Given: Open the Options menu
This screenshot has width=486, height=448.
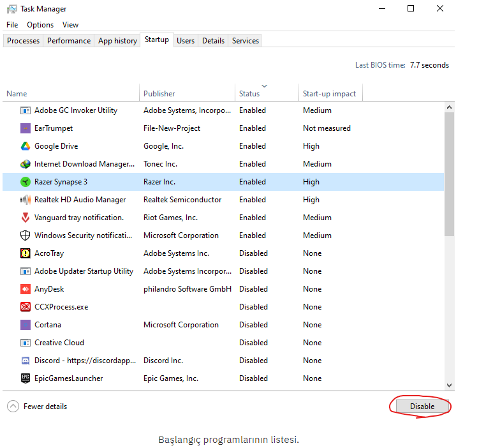Looking at the screenshot, I should click(40, 25).
